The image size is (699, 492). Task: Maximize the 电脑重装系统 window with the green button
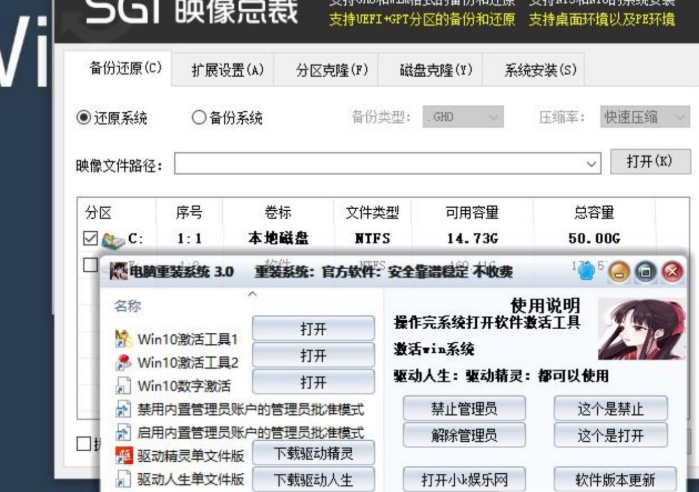click(646, 271)
